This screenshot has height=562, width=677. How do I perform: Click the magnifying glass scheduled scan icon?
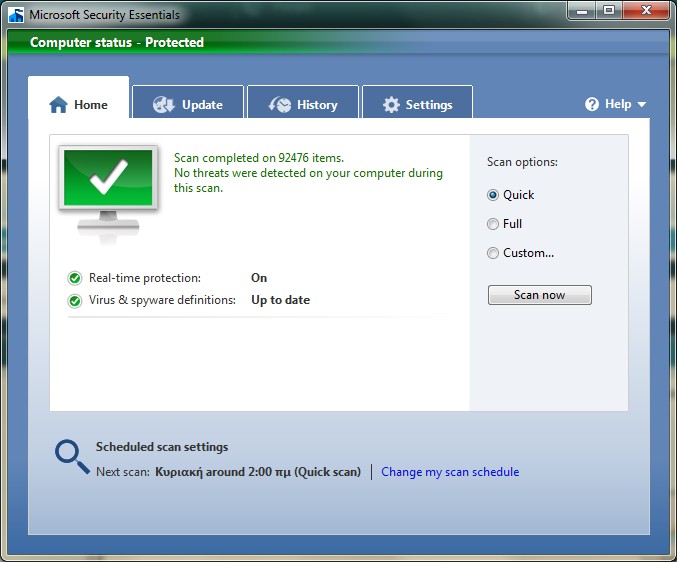tap(72, 457)
